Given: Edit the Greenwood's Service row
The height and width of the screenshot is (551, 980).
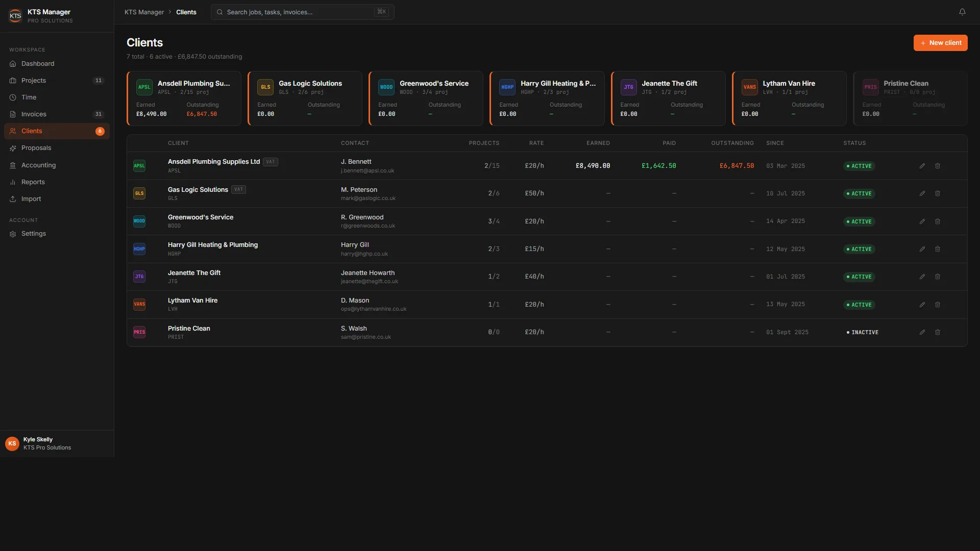Looking at the screenshot, I should [922, 221].
